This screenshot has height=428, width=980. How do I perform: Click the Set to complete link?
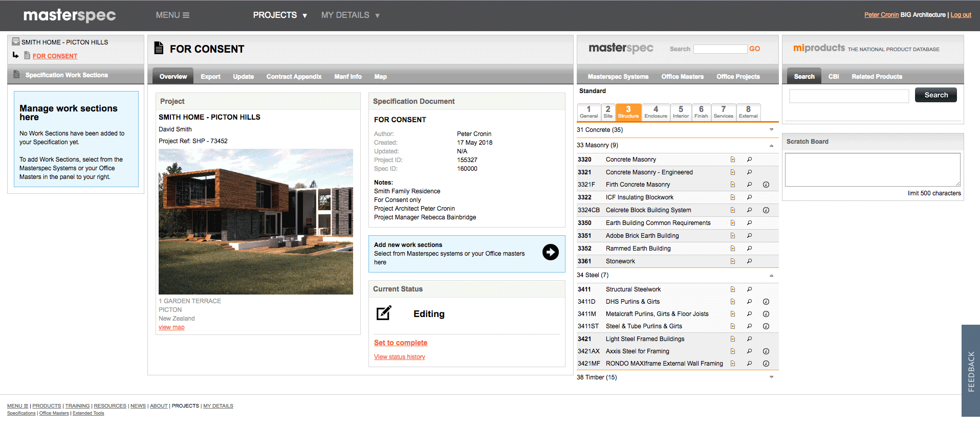click(400, 343)
